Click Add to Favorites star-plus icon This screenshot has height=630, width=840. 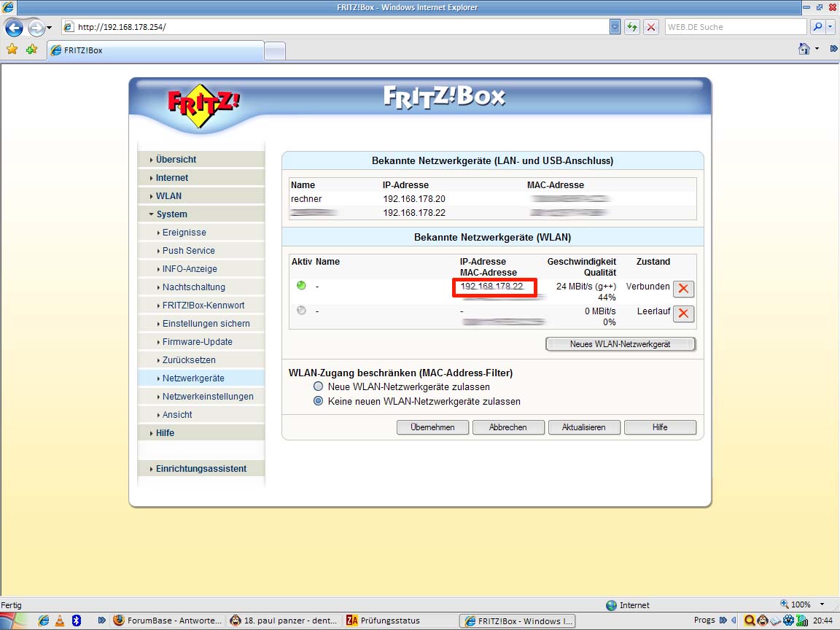click(31, 50)
